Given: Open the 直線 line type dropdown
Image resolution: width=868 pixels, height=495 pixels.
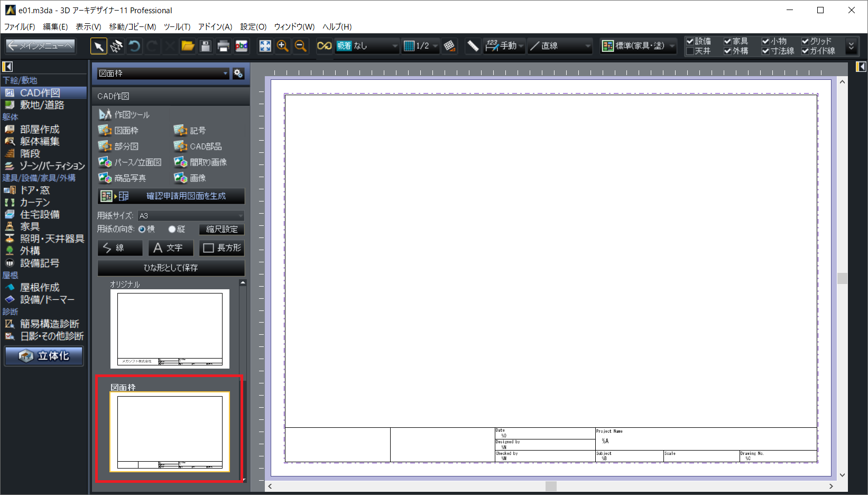Looking at the screenshot, I should point(560,47).
